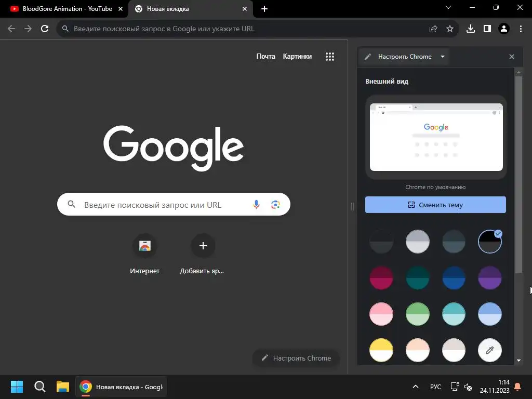Click the Сменить тему button
Viewport: 532px width, 399px height.
pyautogui.click(x=435, y=205)
